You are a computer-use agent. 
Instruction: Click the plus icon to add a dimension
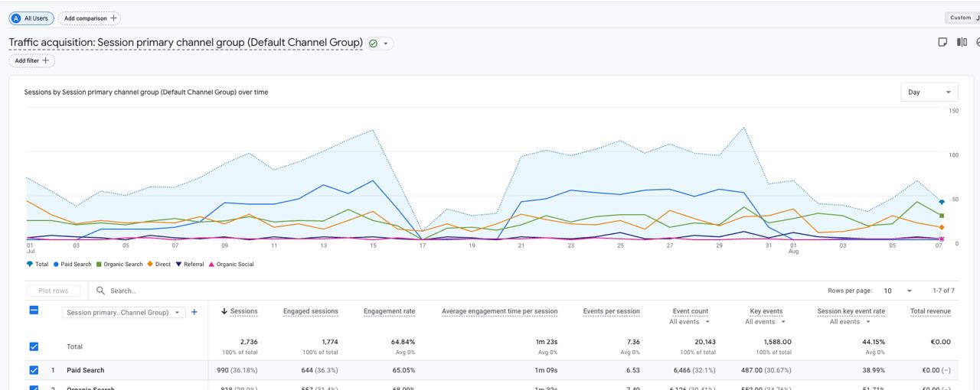(x=194, y=312)
